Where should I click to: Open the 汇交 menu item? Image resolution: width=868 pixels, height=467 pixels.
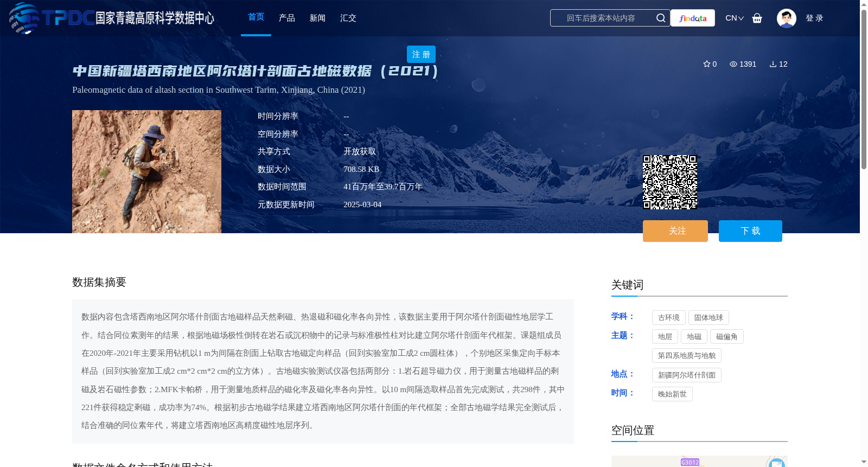coord(348,18)
